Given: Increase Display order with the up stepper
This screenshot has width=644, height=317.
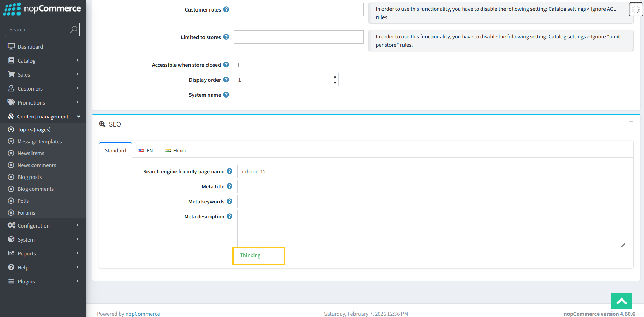Looking at the screenshot, I should (335, 77).
